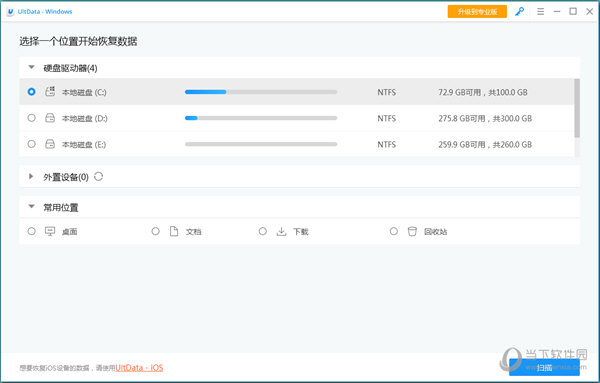This screenshot has width=600, height=383.
Task: Choose the 文档 location radio button
Action: point(155,231)
